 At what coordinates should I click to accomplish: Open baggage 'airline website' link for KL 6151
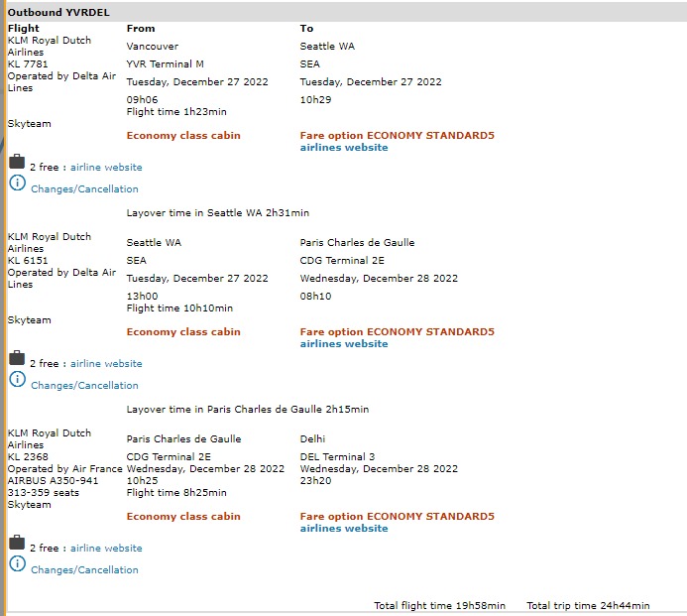[106, 364]
